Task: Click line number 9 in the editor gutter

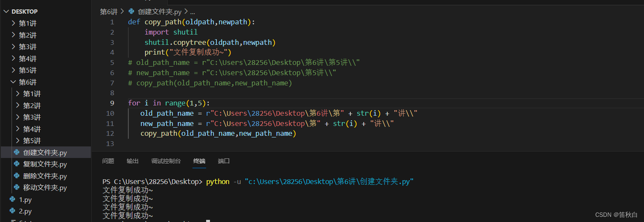Action: tap(112, 103)
